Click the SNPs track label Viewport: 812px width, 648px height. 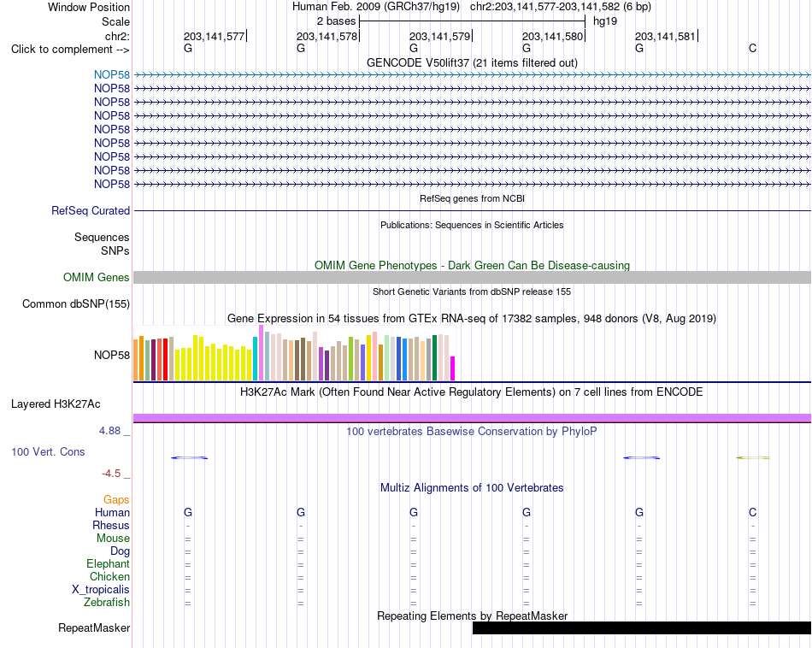(x=115, y=250)
